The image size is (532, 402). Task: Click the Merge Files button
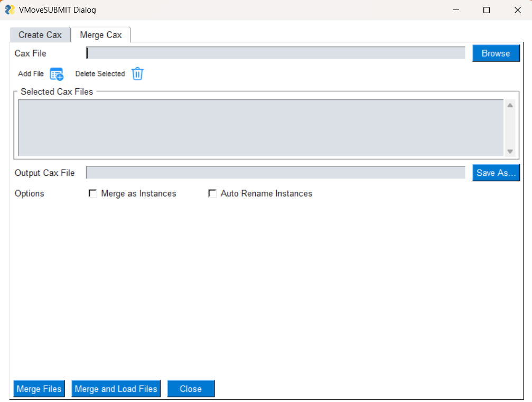pyautogui.click(x=39, y=389)
